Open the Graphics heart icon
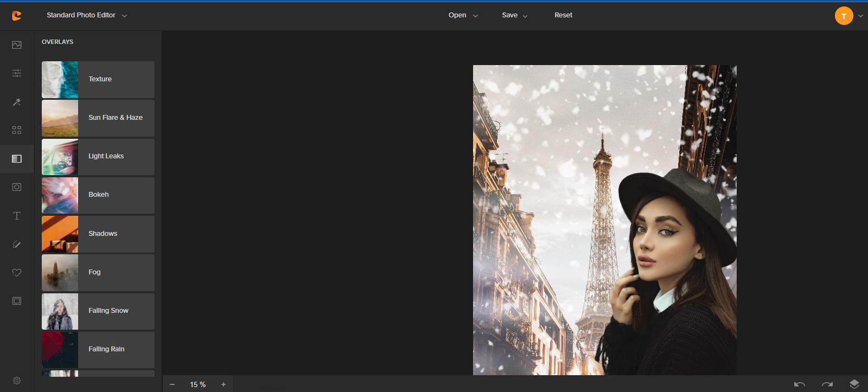This screenshot has height=392, width=868. pos(17,273)
